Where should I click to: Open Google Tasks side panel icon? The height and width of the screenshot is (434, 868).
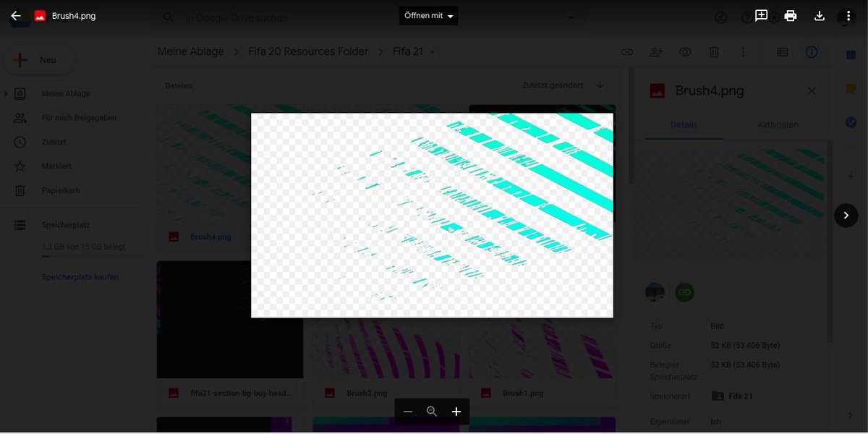tap(851, 122)
